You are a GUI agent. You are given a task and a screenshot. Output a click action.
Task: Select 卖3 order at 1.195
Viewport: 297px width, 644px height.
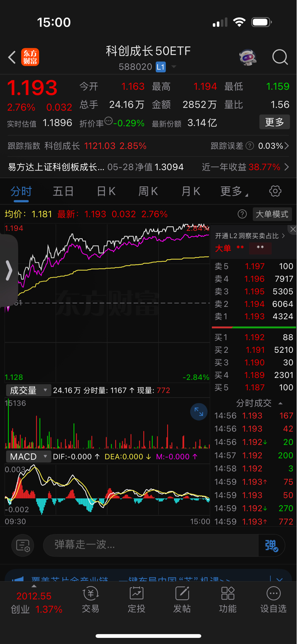[254, 291]
